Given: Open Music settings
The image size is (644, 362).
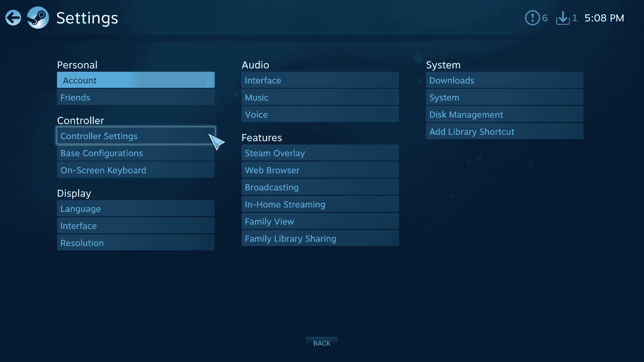Looking at the screenshot, I should (x=320, y=97).
